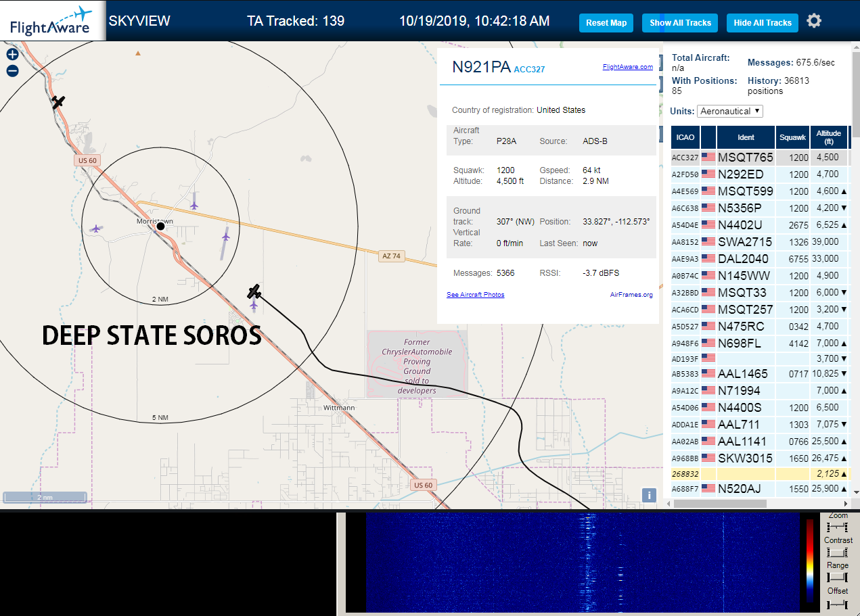Select the N71994 aircraft row
860x616 pixels.
759,391
